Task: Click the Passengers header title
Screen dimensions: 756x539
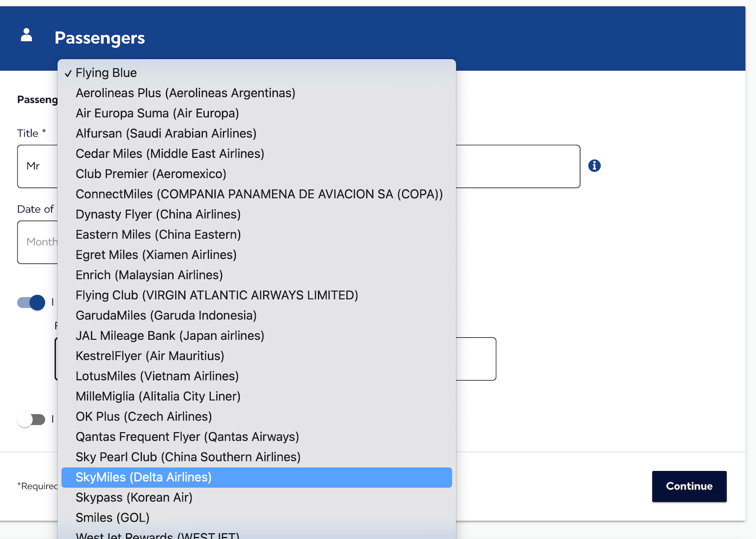Action: pos(100,38)
